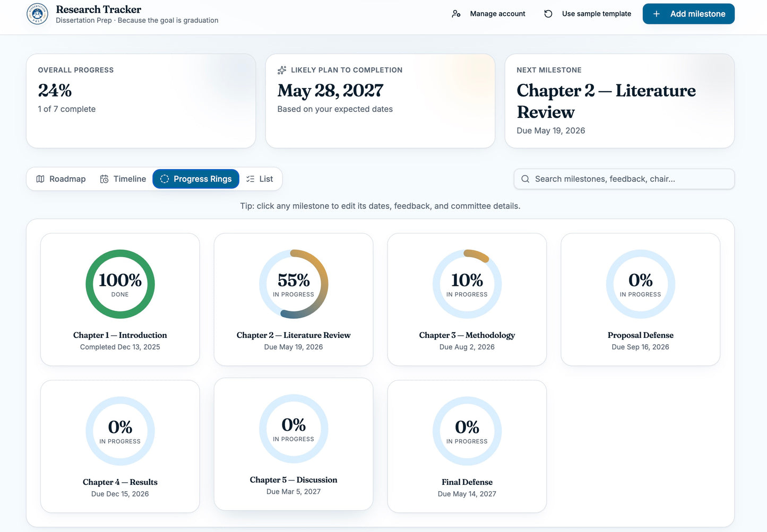Click "Based on your expected dates" text

[335, 109]
